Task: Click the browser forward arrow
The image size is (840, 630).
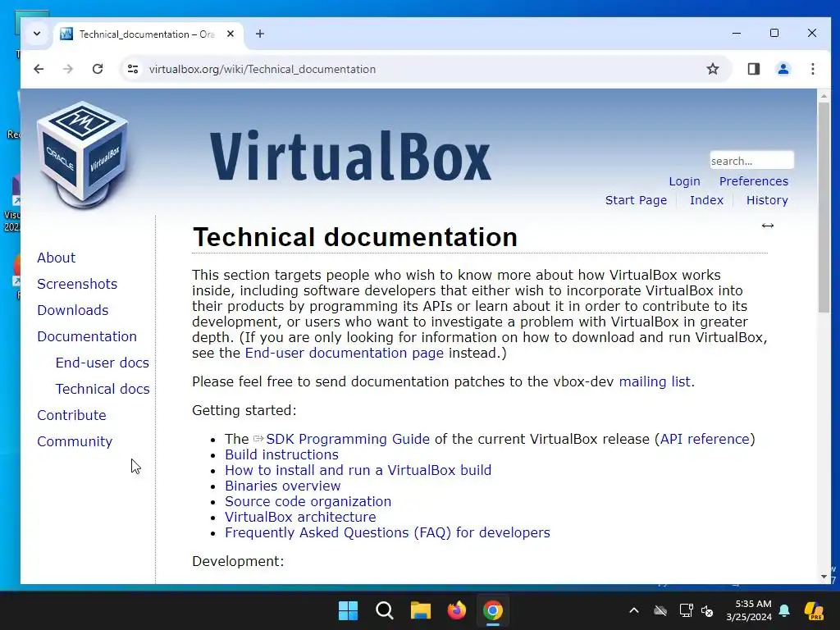Action: [x=68, y=69]
